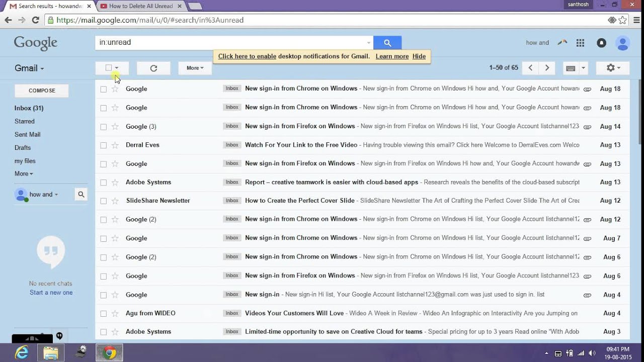The width and height of the screenshot is (644, 362).
Task: Bookmark this page with the star
Action: tap(623, 20)
